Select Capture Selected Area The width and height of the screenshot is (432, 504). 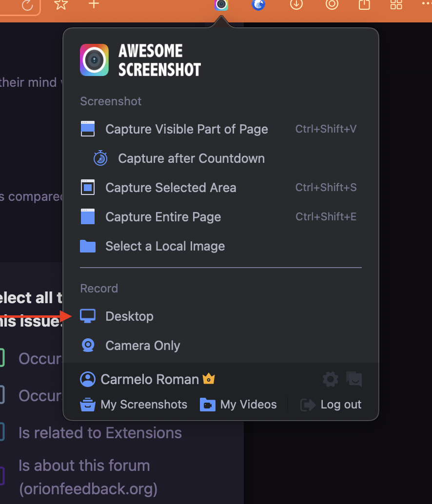point(171,188)
